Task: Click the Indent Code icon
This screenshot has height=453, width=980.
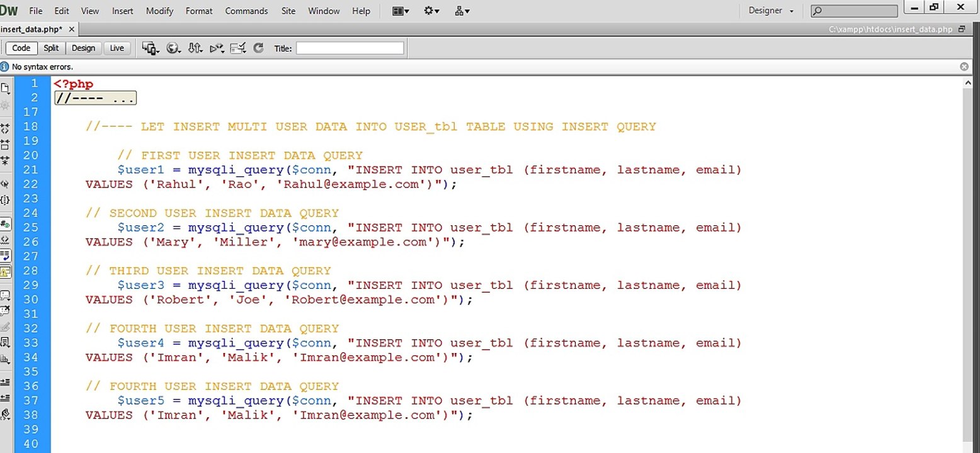Action: [5, 382]
